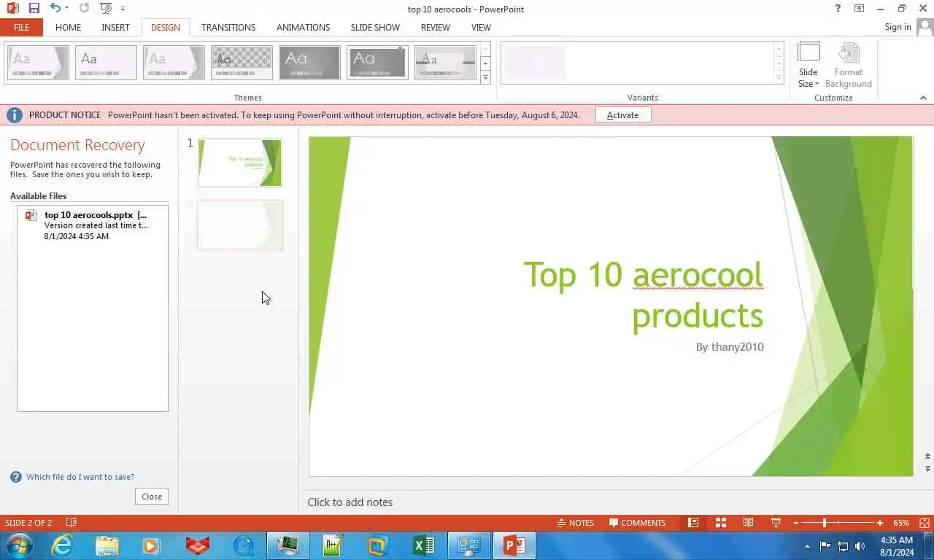The height and width of the screenshot is (560, 934).
Task: Go to next slide arrow in the scrollbar
Action: tap(928, 469)
